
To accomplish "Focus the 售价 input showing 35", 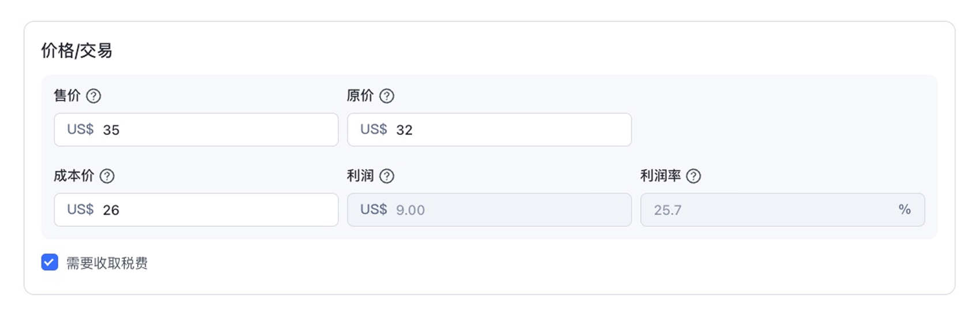I will click(213, 130).
